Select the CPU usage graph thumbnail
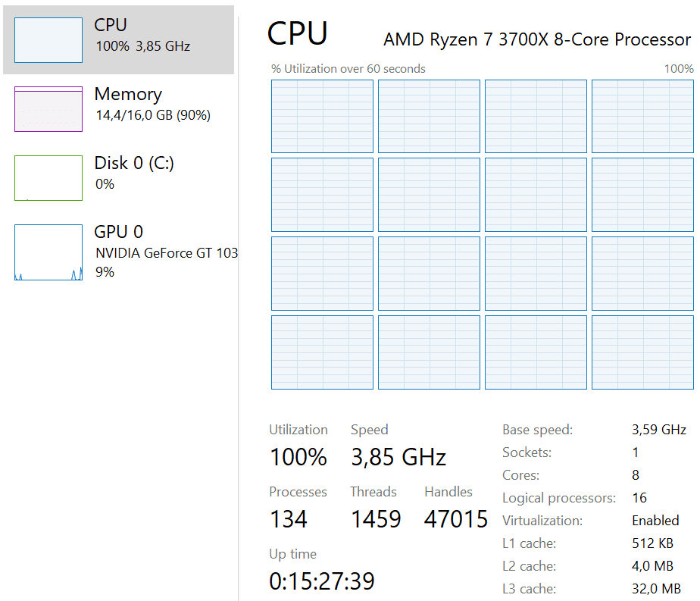The height and width of the screenshot is (601, 700). [48, 40]
